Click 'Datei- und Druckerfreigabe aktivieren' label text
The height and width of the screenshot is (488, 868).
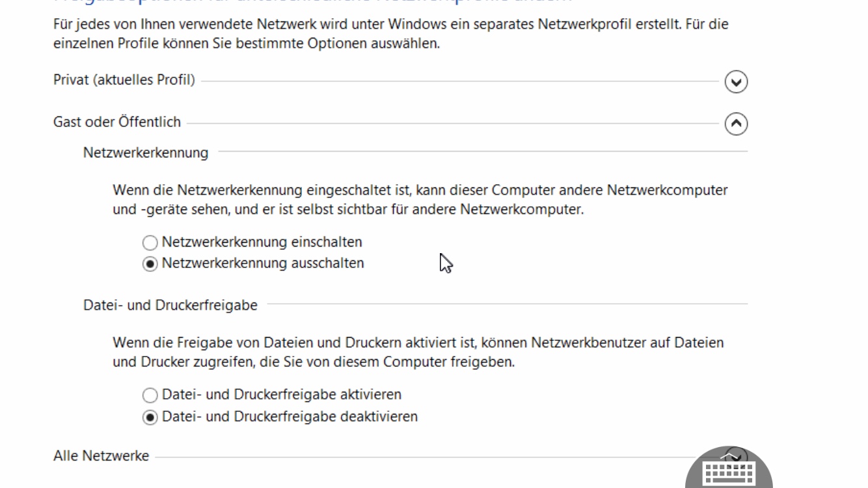coord(281,394)
